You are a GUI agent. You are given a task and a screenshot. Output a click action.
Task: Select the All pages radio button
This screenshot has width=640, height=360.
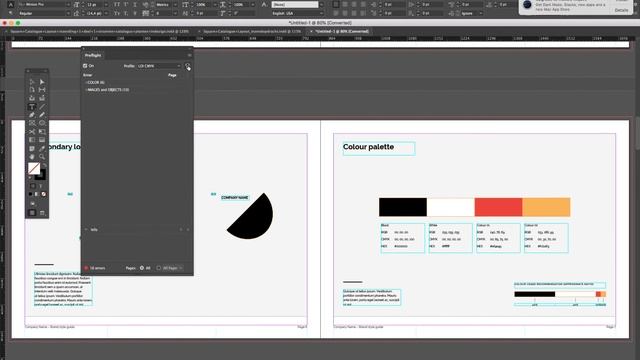coord(142,268)
